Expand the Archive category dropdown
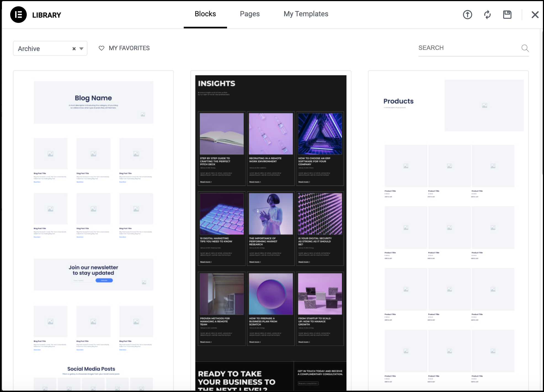 point(81,48)
